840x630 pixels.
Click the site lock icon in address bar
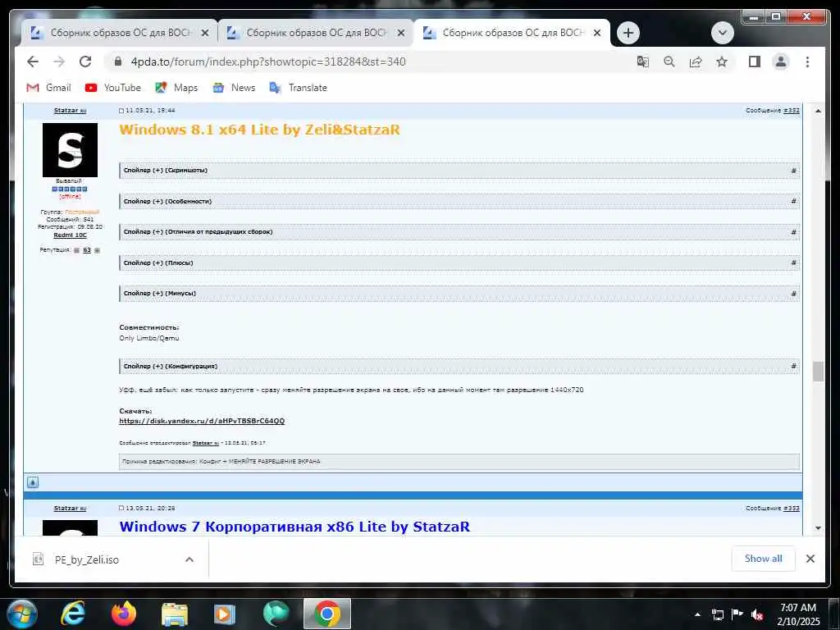(118, 62)
